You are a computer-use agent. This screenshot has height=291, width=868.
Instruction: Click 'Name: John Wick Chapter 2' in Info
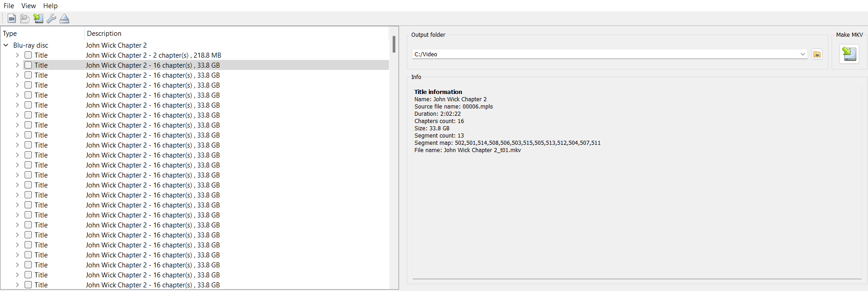[x=450, y=99]
